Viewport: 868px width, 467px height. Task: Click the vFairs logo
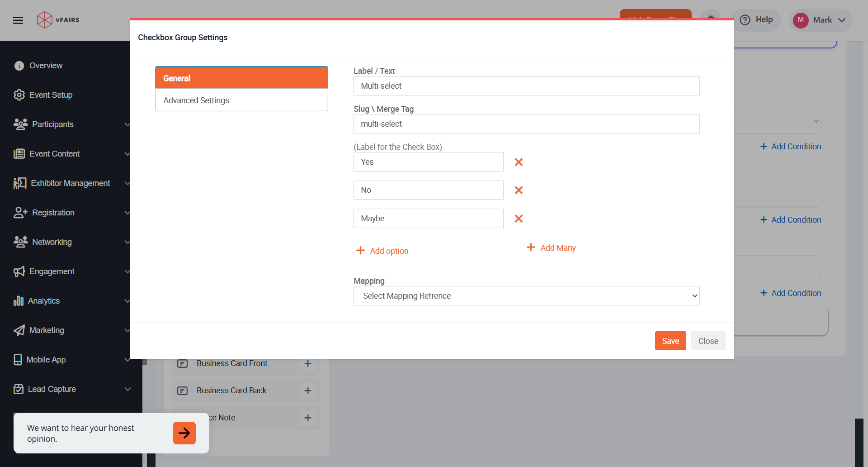click(58, 20)
